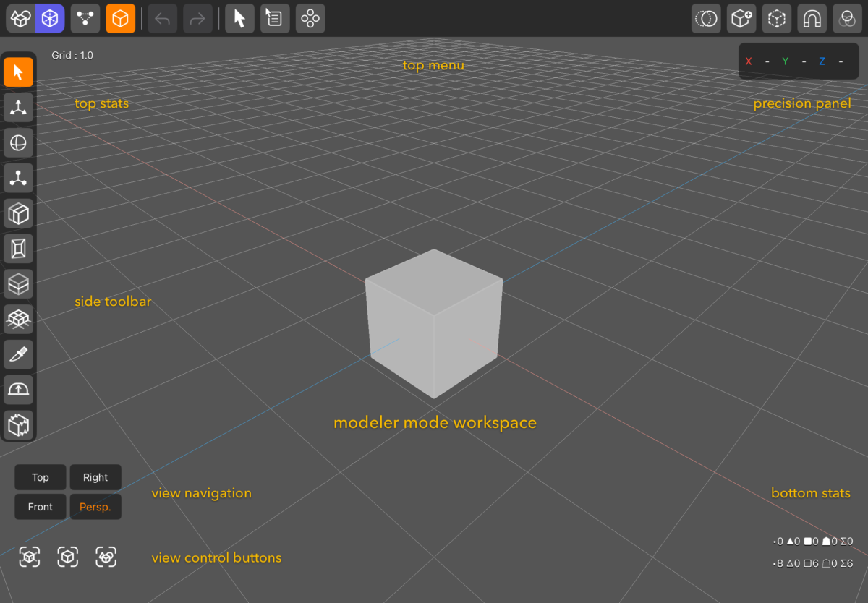Select the subdivide grid mesh tool in sidebar
868x603 pixels.
[19, 319]
